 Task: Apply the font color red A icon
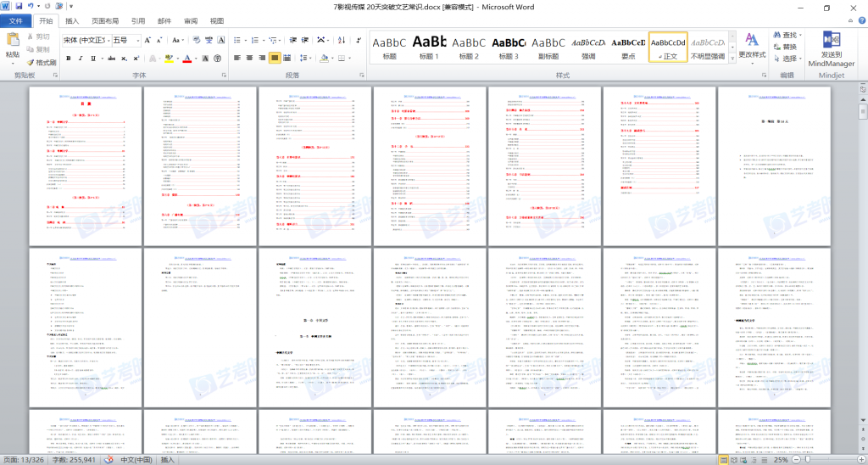pyautogui.click(x=186, y=59)
